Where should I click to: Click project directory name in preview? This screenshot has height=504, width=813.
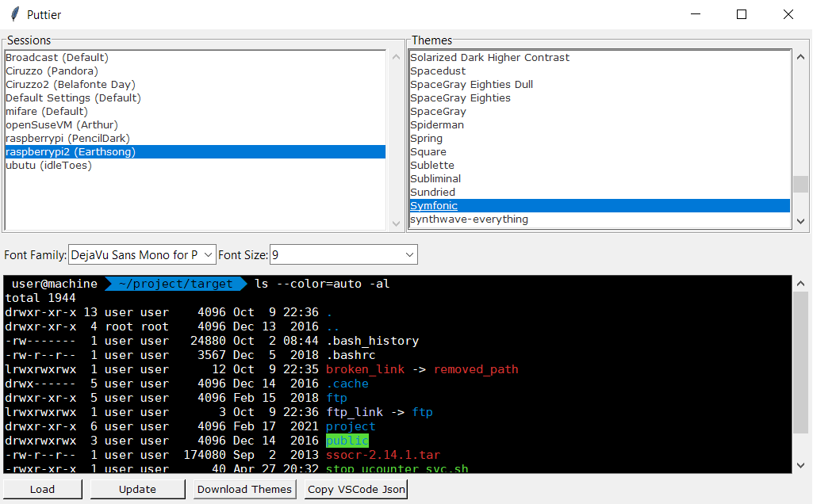(x=351, y=426)
